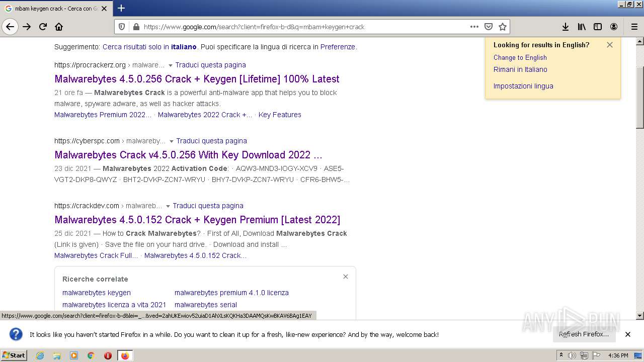Click the page vertical scrollbar thumb
The height and width of the screenshot is (362, 644).
[x=639, y=97]
